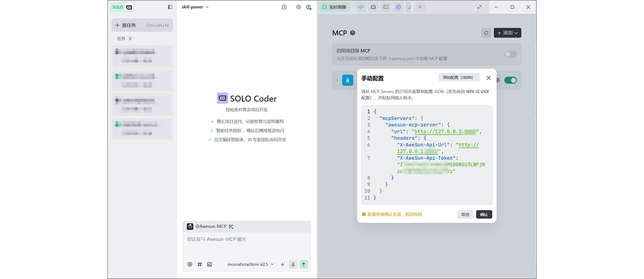Click the image attach icon in chat input
The image size is (644, 279).
point(209,264)
